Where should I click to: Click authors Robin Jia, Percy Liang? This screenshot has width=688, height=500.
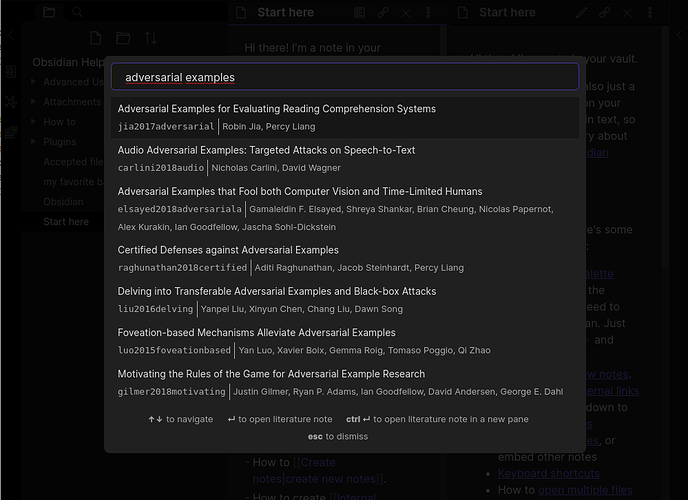tap(269, 126)
